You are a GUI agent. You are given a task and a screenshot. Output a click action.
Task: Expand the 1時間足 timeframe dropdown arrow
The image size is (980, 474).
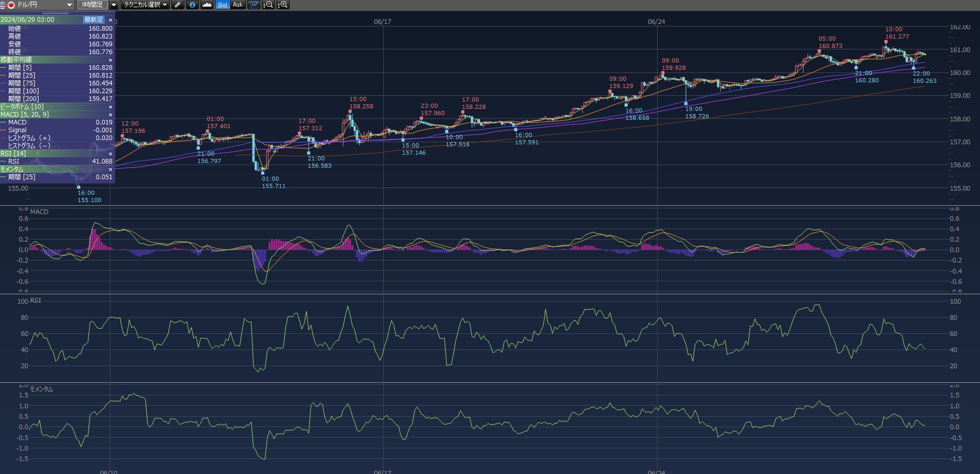[x=114, y=5]
